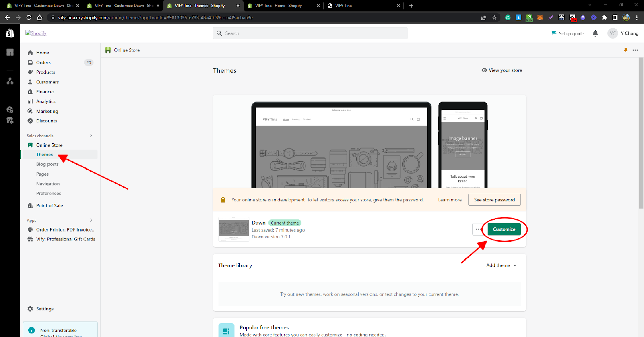
Task: Open a new browser tab
Action: [x=411, y=6]
